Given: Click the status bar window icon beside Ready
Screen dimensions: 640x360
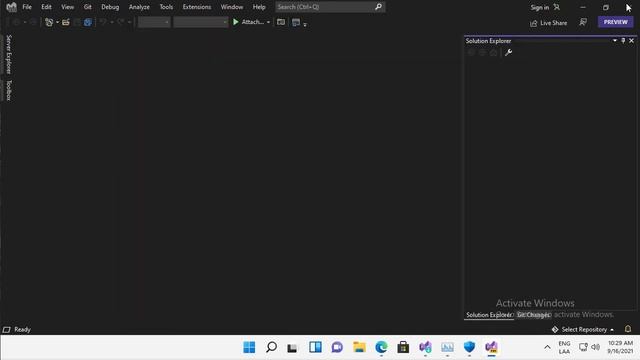Looking at the screenshot, I should click(7, 329).
